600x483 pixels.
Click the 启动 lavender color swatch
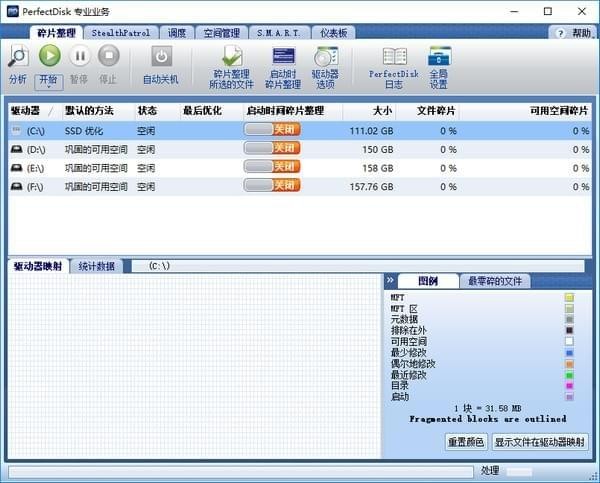click(569, 397)
